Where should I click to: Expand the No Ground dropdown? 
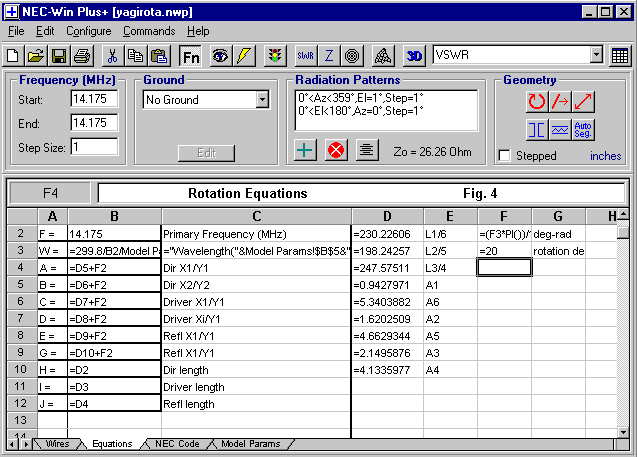262,100
